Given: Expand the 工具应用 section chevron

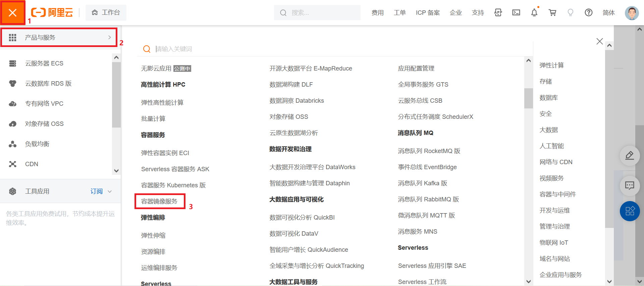Looking at the screenshot, I should coord(110,191).
